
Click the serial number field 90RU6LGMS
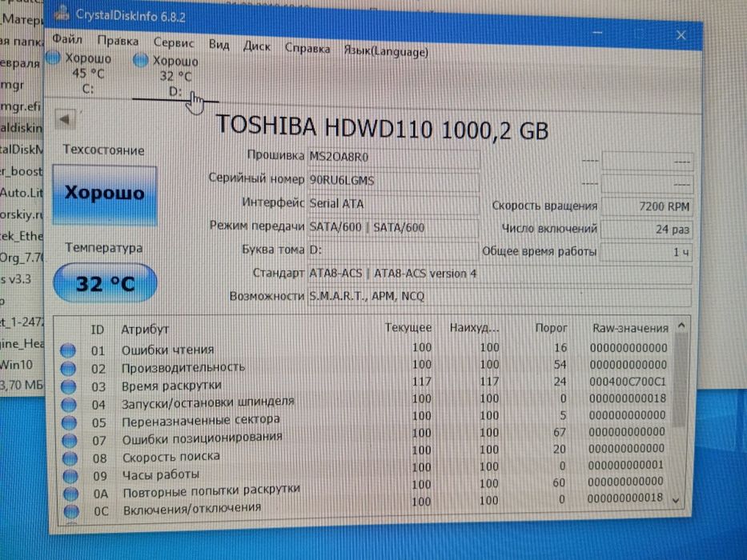(393, 181)
